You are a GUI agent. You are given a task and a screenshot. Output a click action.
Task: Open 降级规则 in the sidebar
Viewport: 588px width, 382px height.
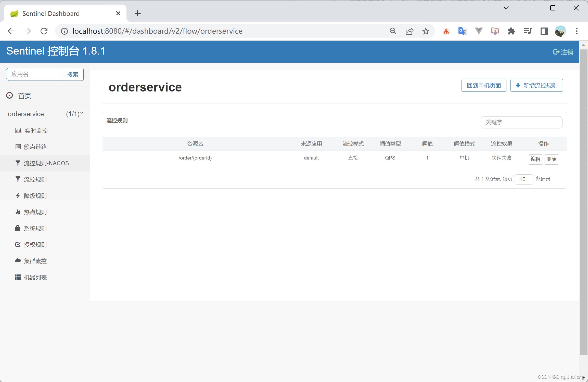pos(45,196)
